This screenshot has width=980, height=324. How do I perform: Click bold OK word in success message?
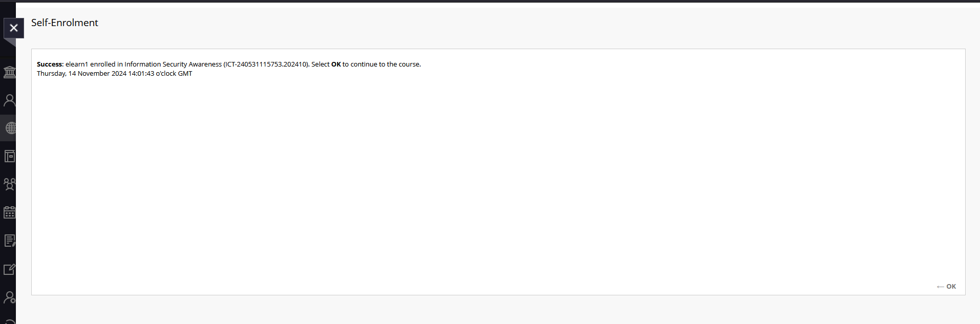pos(336,64)
